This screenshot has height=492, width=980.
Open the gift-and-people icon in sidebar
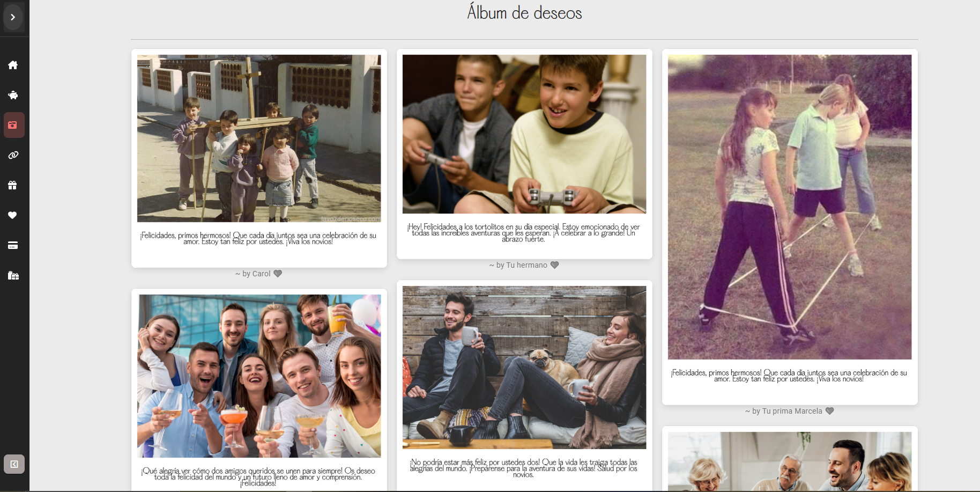[13, 275]
